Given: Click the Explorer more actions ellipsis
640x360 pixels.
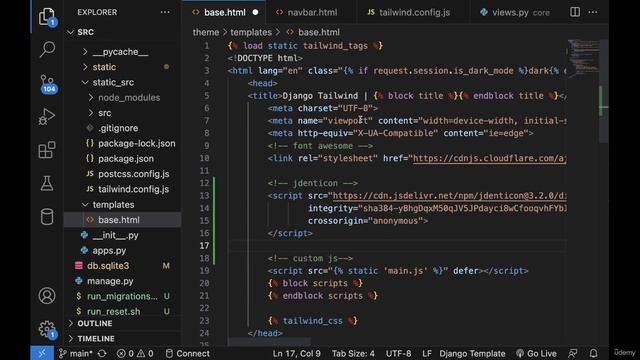Looking at the screenshot, I should coord(165,12).
